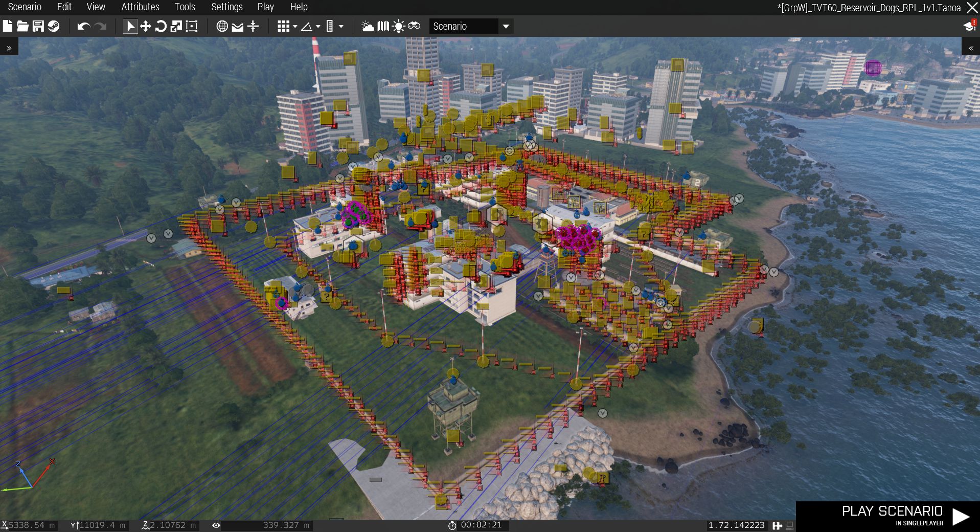
Task: Open the Scenario menu
Action: click(25, 7)
